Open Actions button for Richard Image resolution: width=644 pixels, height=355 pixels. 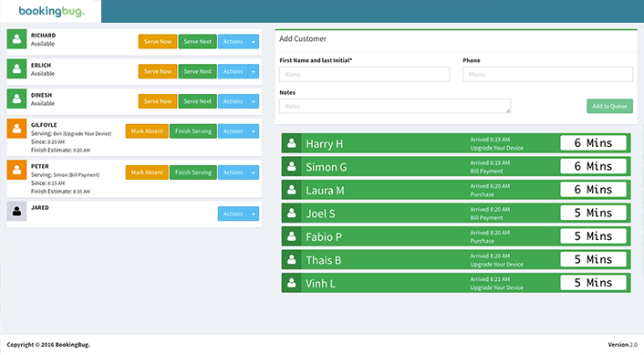click(233, 41)
